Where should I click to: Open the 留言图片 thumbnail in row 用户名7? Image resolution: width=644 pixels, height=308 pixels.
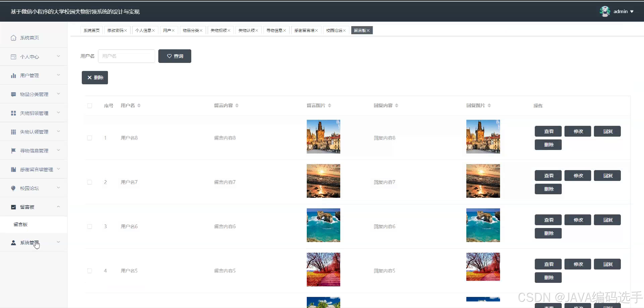(323, 181)
